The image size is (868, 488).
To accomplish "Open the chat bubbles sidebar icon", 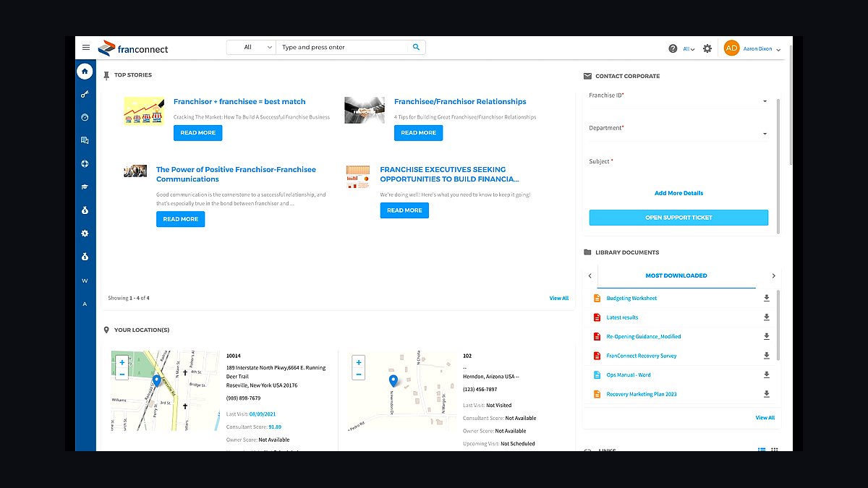I will (x=85, y=140).
